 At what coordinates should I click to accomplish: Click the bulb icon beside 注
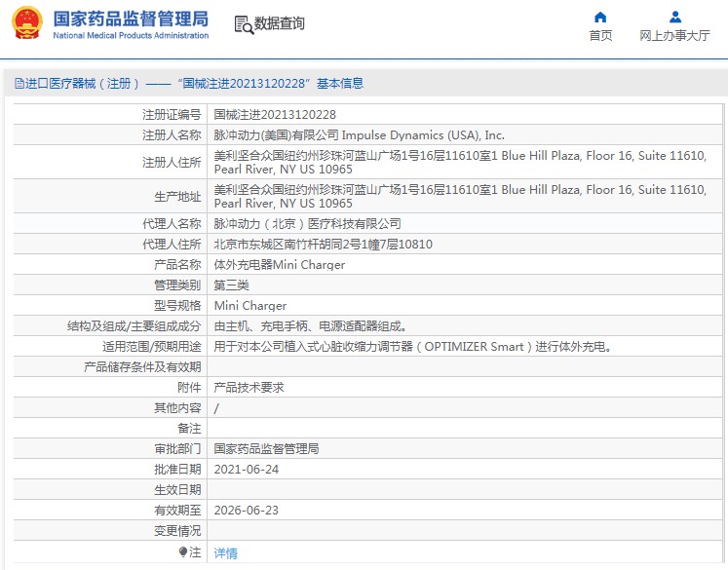click(x=183, y=551)
